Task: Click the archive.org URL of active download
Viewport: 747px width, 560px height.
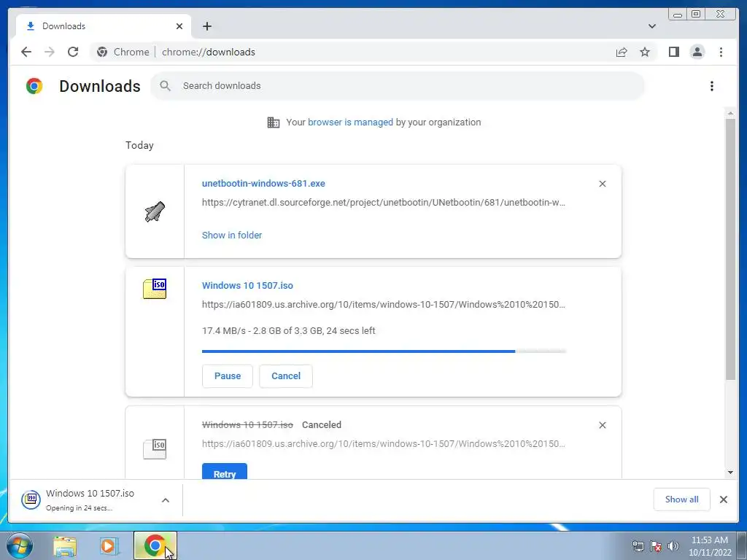Action: (384, 304)
